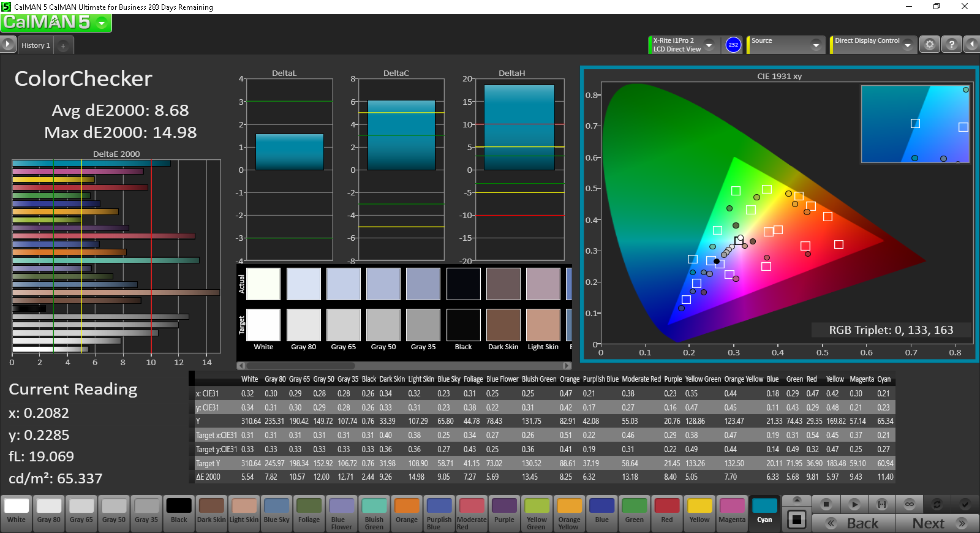Screen dimensions: 980x533
Task: Open settings gear icon in top toolbar
Action: point(930,44)
